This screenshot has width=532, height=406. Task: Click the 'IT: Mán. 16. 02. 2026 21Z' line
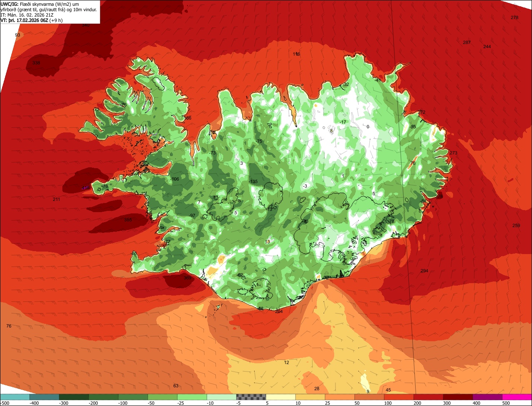[x=26, y=15]
